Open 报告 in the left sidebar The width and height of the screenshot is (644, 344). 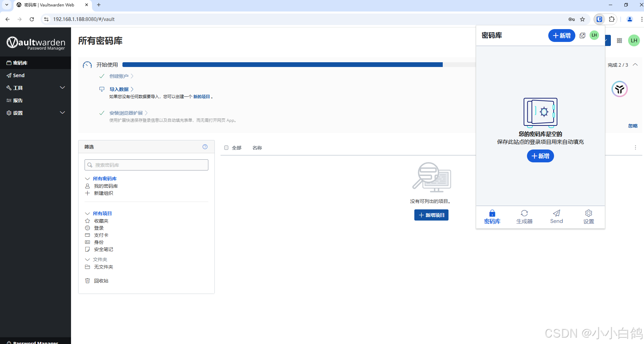pyautogui.click(x=18, y=100)
